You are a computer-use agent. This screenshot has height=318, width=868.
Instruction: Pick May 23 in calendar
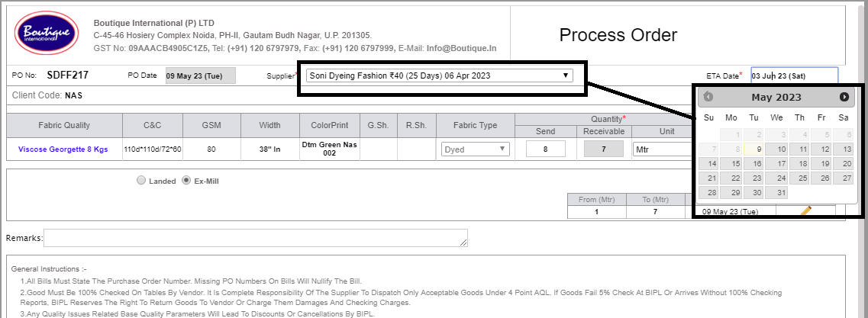click(753, 178)
